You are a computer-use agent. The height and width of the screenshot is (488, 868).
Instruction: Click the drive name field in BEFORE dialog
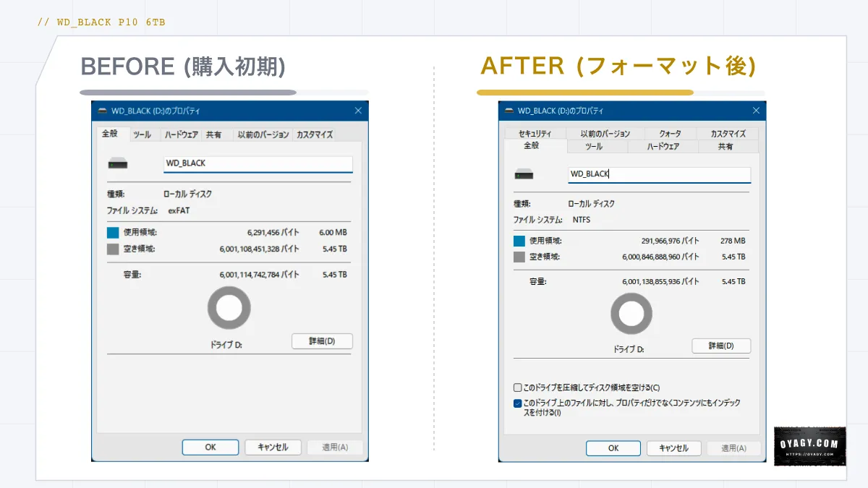(x=258, y=163)
